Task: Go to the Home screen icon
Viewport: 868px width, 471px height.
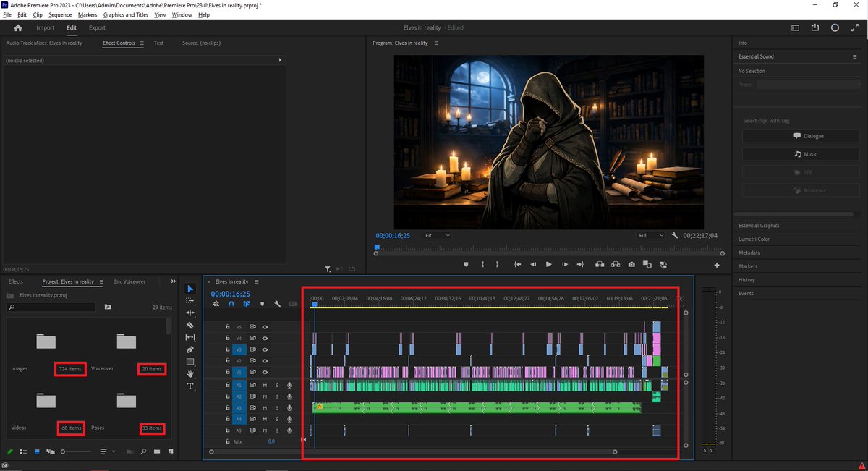Action: point(18,27)
